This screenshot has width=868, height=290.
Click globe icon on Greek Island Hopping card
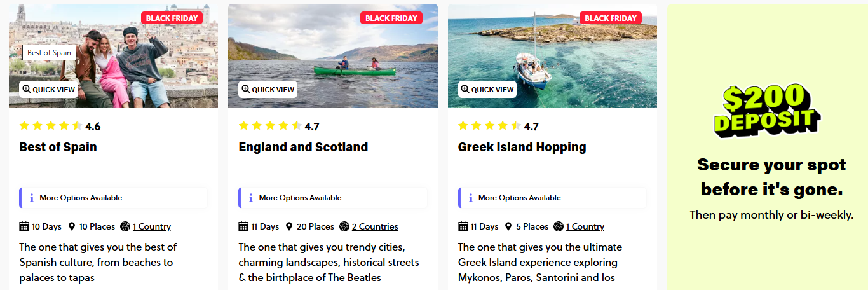coord(559,226)
